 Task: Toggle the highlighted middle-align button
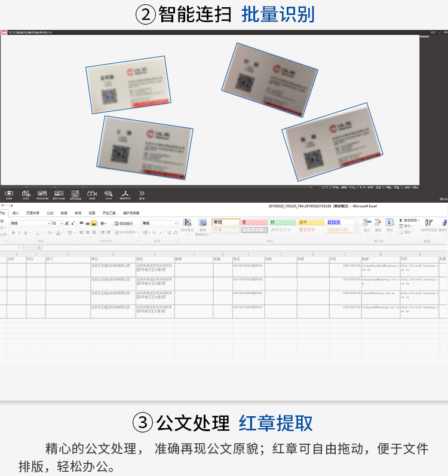(94, 223)
